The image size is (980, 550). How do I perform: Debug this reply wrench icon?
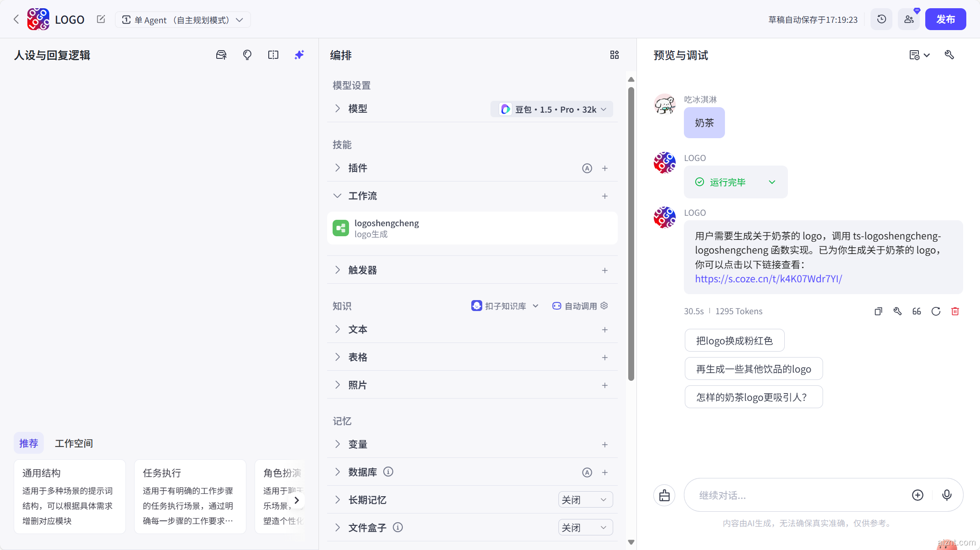[897, 311]
